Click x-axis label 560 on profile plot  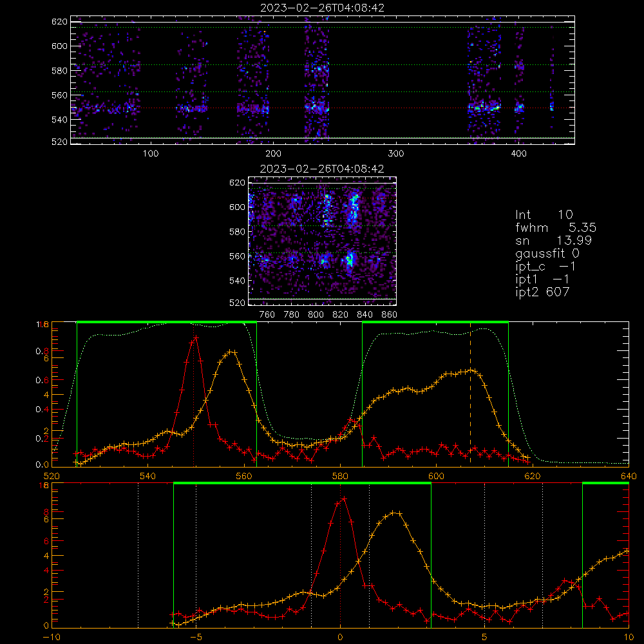244,477
